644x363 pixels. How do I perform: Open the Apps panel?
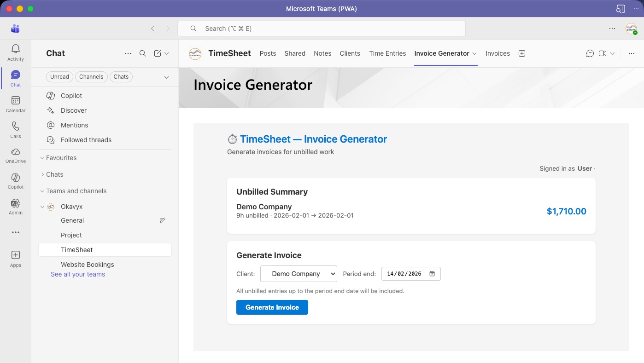coord(15,257)
